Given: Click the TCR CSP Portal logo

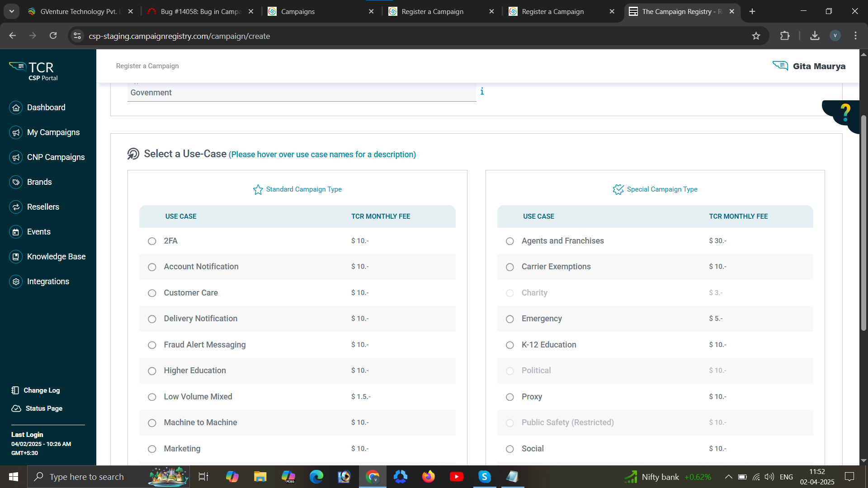Looking at the screenshot, I should pos(33,71).
